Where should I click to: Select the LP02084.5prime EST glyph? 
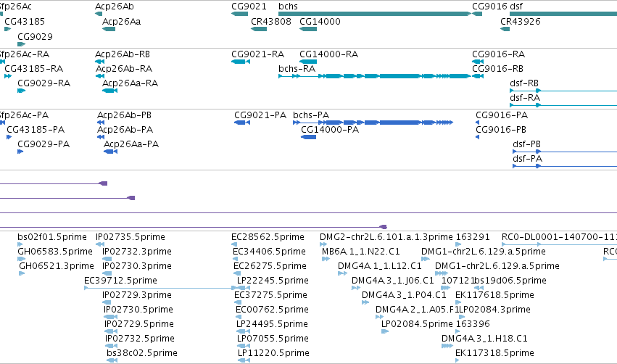385,331
